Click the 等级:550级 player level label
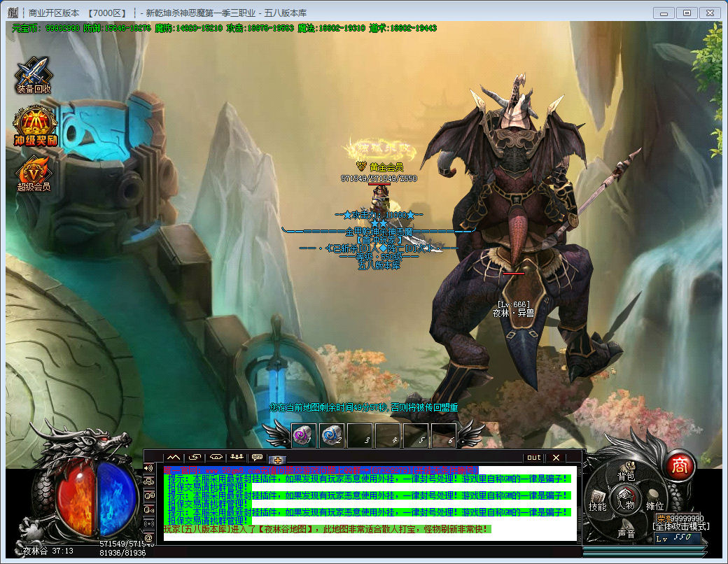The width and height of the screenshot is (728, 564). tap(379, 257)
